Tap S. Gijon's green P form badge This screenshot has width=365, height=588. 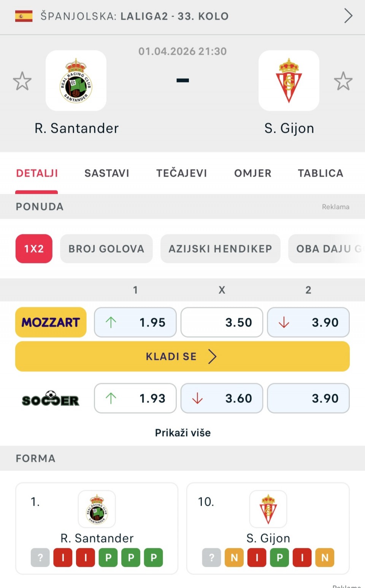(279, 558)
